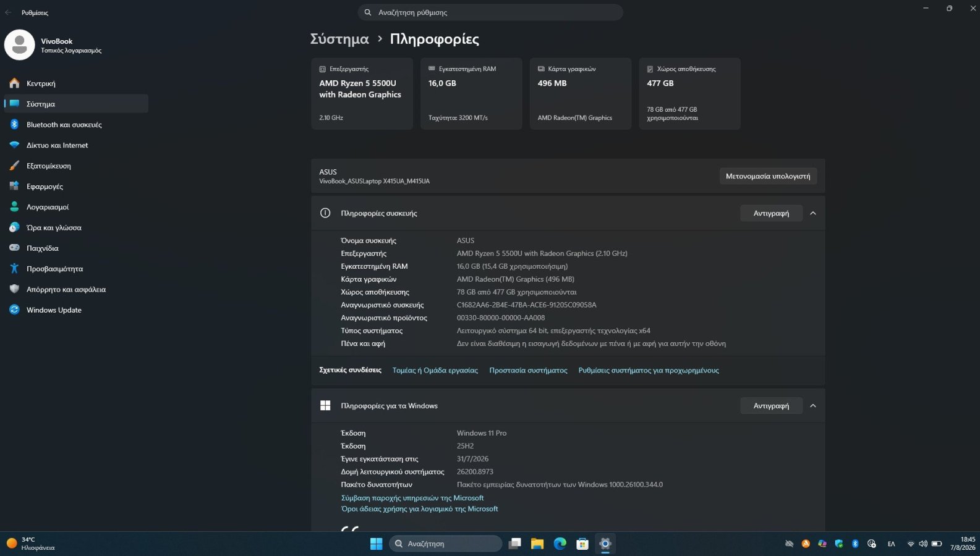
Task: Open Τομέας ή Ομάδα εργασίας link
Action: (435, 371)
